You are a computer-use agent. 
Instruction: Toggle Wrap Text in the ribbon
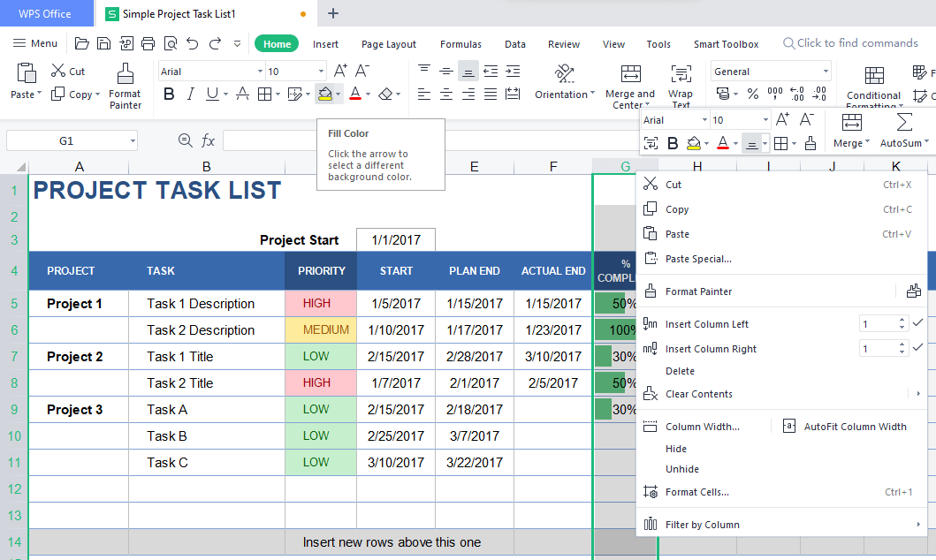681,75
